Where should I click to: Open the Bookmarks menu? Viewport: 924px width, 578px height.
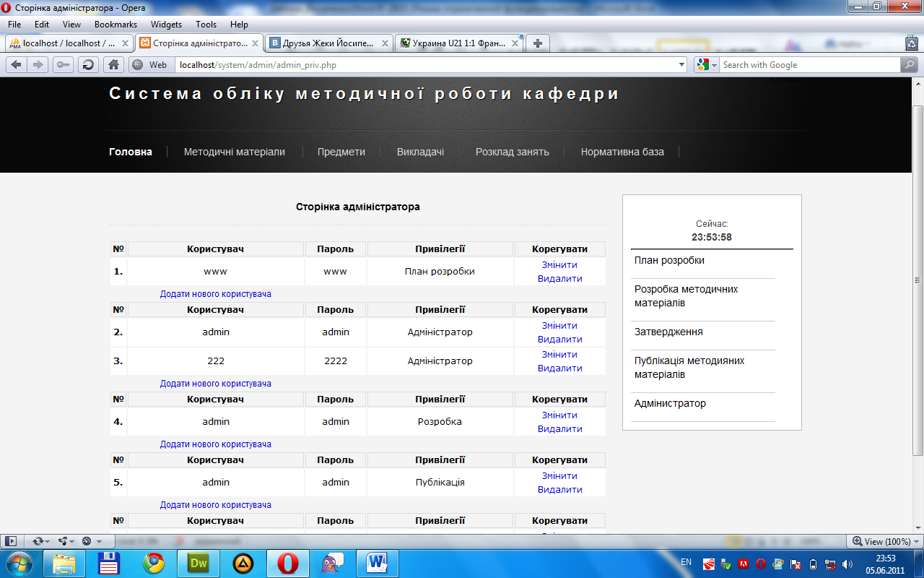[115, 25]
